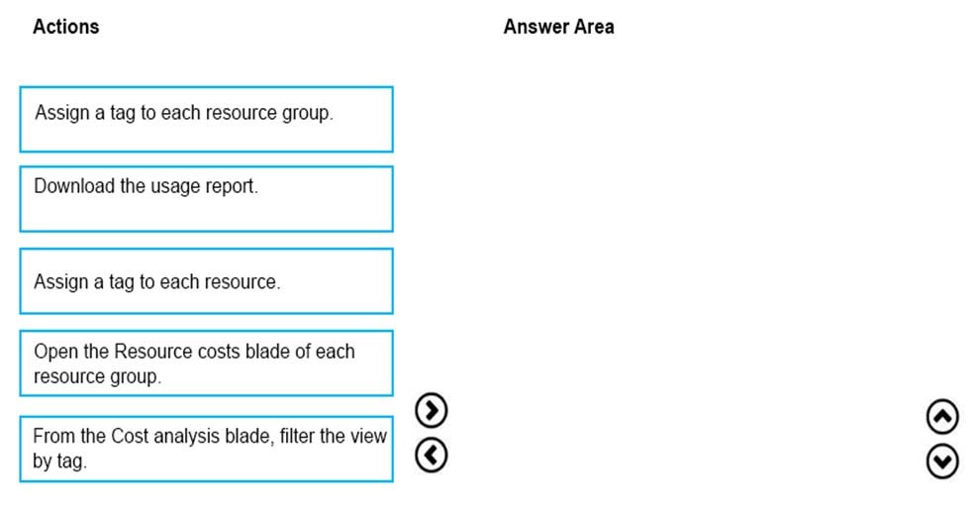Click the move down arrow icon
Viewport: 980px width, 515px height.
[x=942, y=462]
